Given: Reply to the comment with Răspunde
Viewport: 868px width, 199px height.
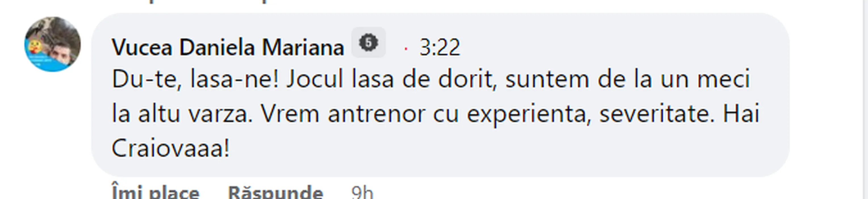Looking at the screenshot, I should click(x=276, y=192).
